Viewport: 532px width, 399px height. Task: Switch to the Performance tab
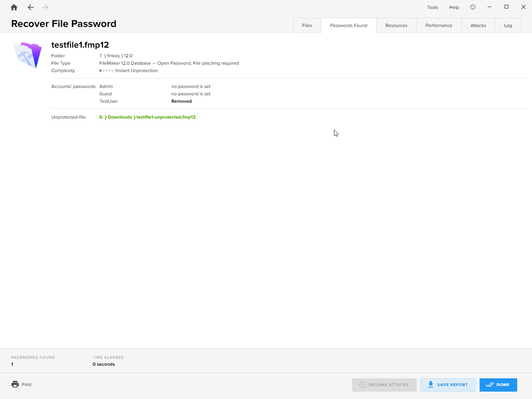(439, 25)
